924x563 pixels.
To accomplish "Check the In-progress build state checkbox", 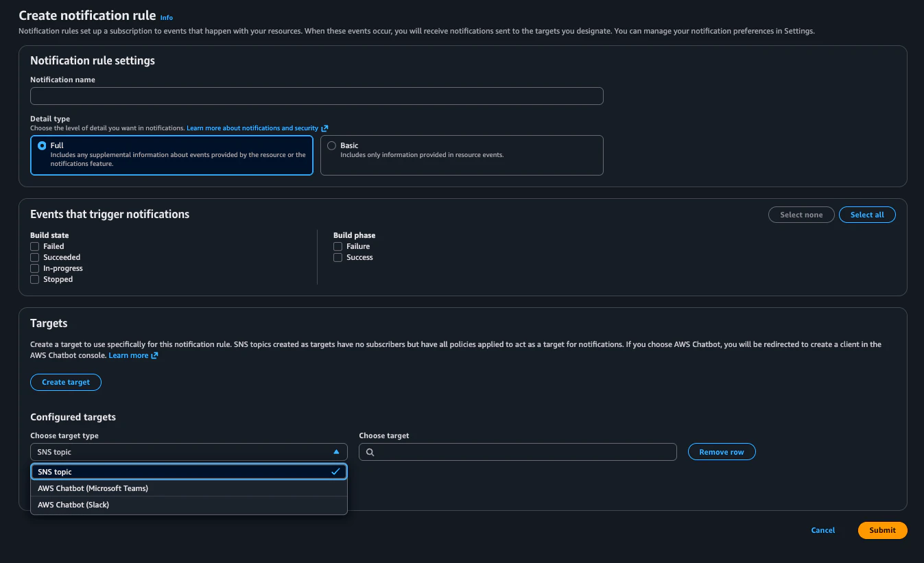I will pyautogui.click(x=34, y=268).
